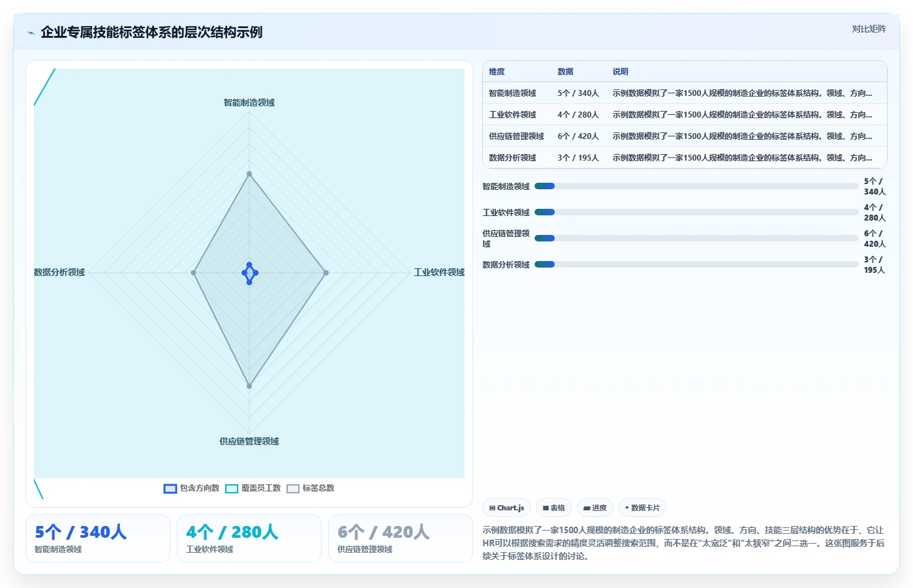Select the 4个 / 280人 summary card
Image resolution: width=913 pixels, height=588 pixels.
point(249,538)
